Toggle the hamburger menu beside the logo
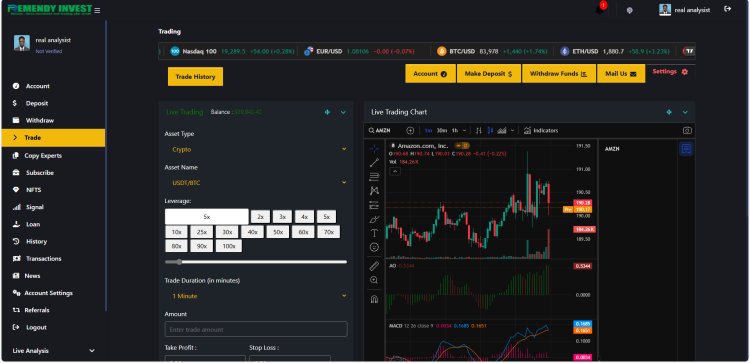This screenshot has width=750, height=363. click(97, 10)
